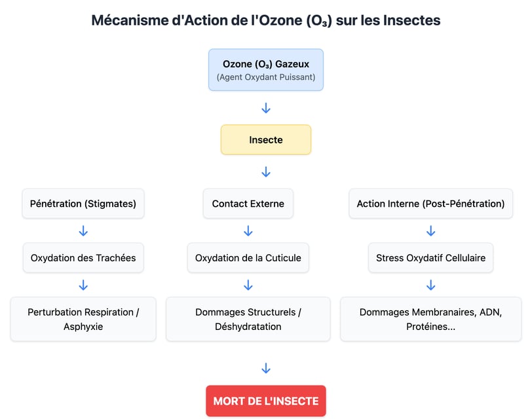Viewport: 532px width, 419px height.
Task: Select Action Interne (Post-Pénétration) node
Action: coord(430,204)
